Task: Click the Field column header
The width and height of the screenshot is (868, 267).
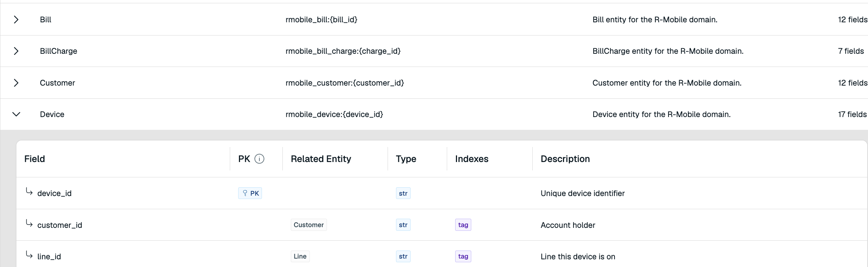Action: click(35, 159)
